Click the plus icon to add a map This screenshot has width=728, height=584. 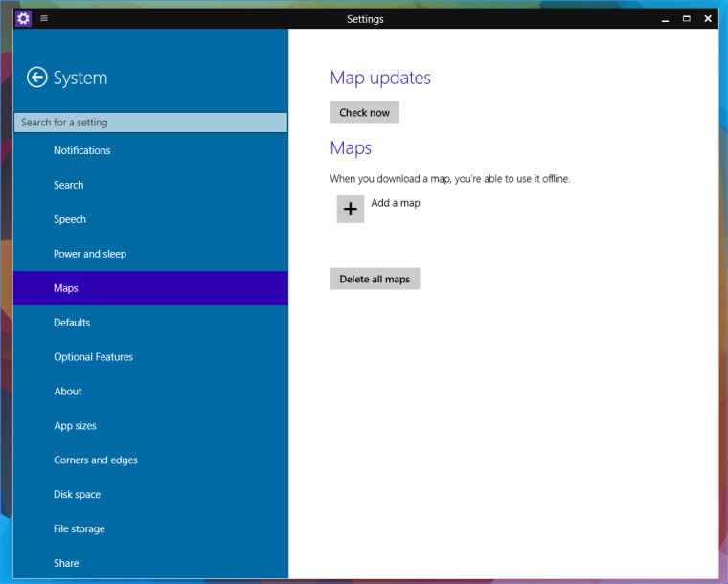351,209
